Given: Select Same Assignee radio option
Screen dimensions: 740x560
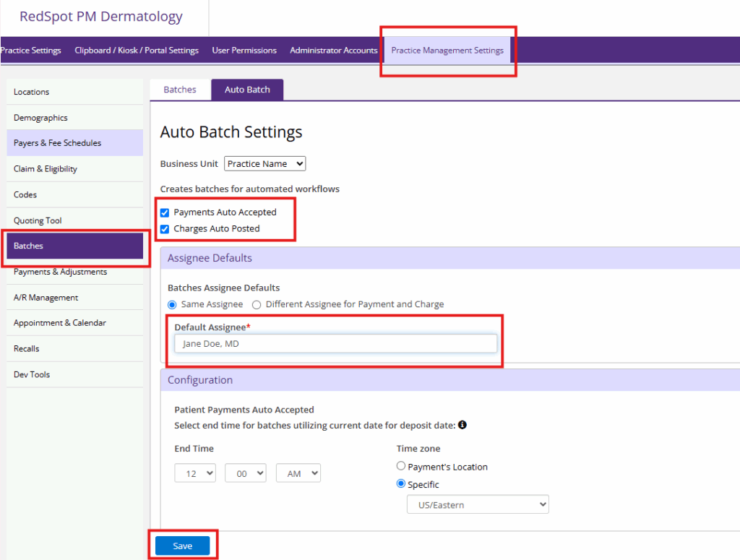Looking at the screenshot, I should pyautogui.click(x=172, y=305).
